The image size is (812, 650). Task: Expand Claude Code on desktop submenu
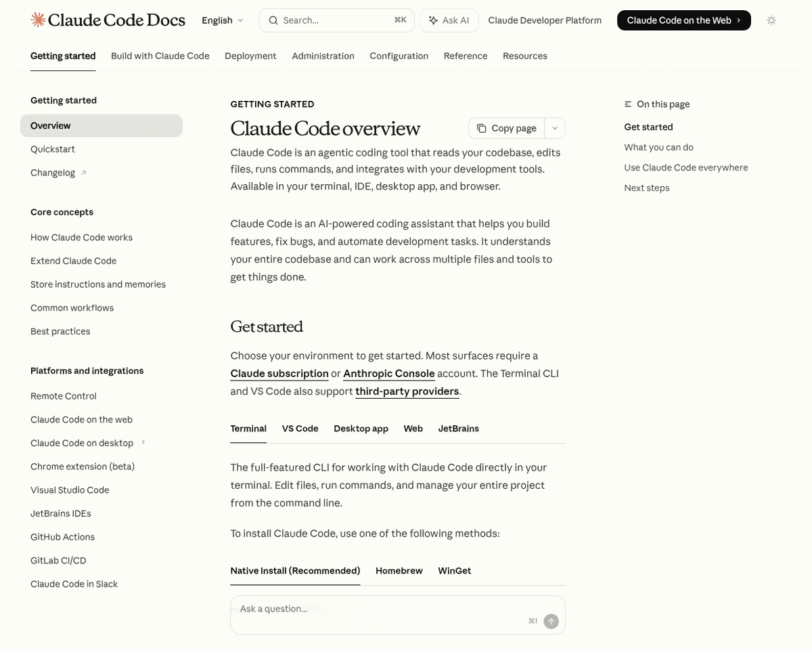tap(143, 443)
